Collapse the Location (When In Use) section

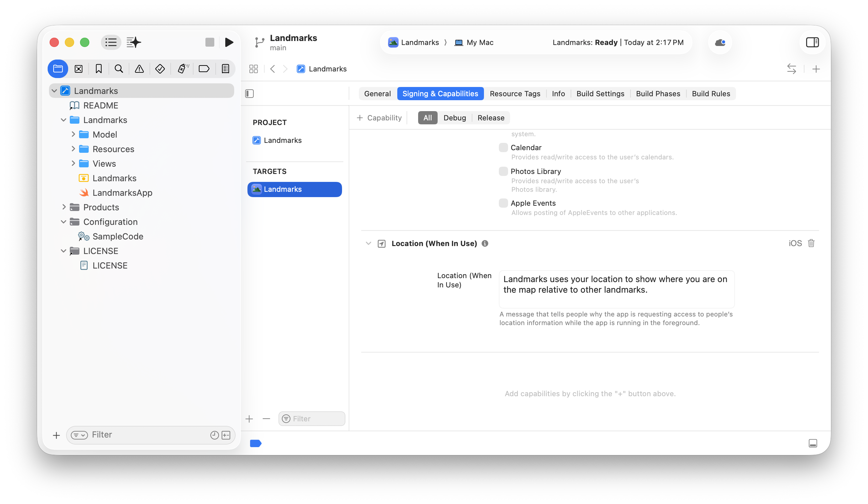(368, 243)
